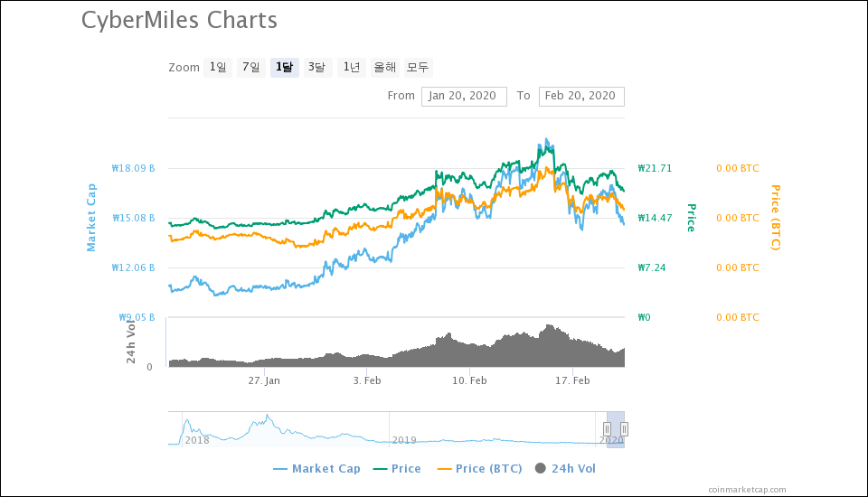This screenshot has height=497, width=868.
Task: Click the 2019 label in navigator
Action: point(404,441)
